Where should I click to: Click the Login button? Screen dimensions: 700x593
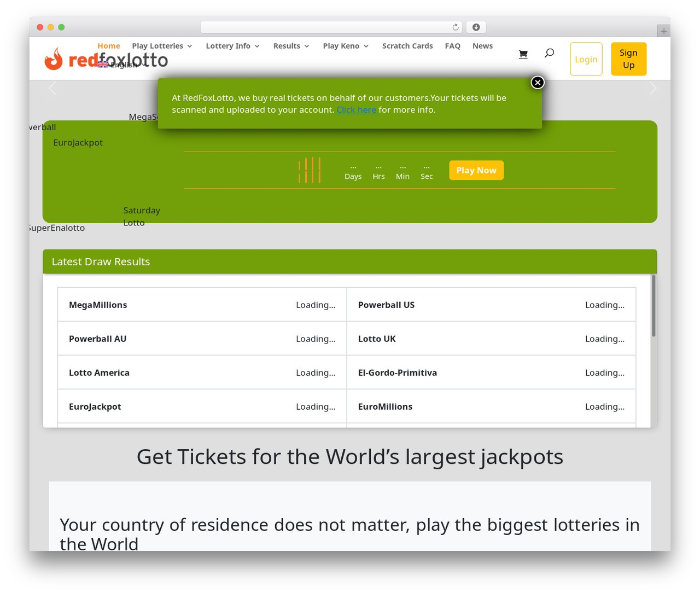586,59
